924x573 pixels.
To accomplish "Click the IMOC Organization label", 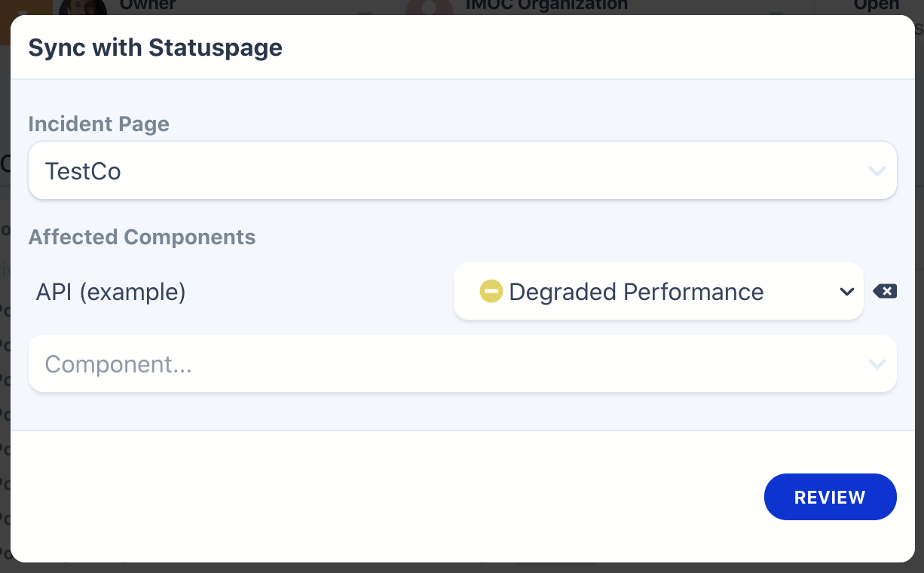I will click(x=546, y=5).
